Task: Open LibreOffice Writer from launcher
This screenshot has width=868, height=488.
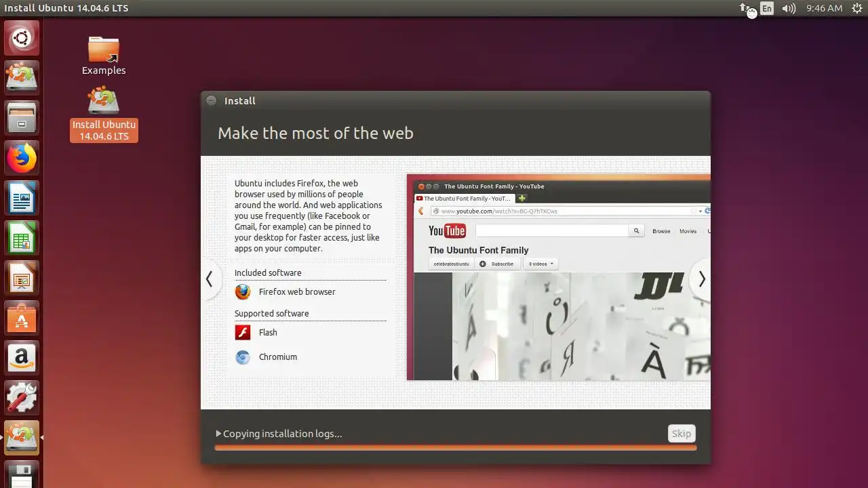Action: coord(22,198)
